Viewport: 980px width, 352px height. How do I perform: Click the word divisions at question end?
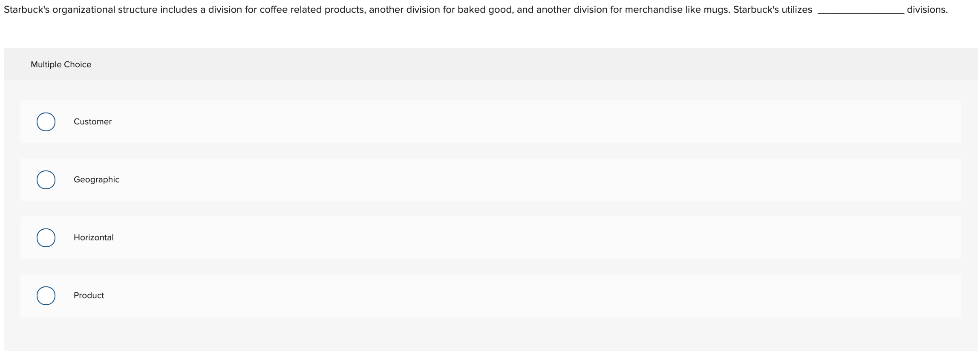pos(927,9)
